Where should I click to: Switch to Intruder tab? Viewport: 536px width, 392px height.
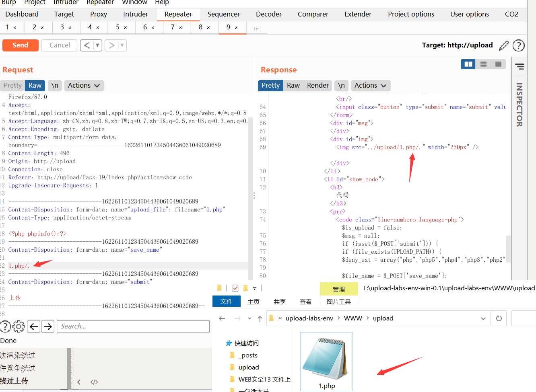point(136,14)
